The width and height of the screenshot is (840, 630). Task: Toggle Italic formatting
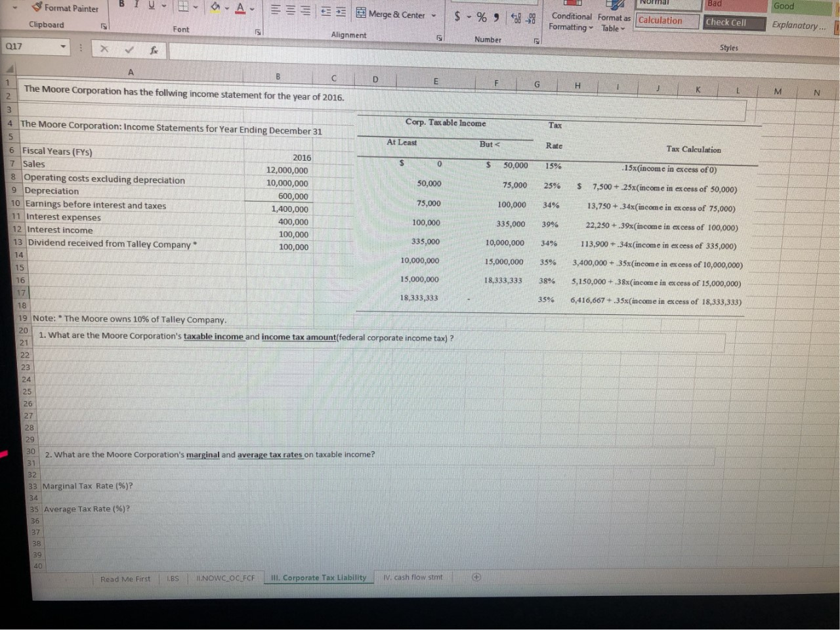(x=136, y=5)
